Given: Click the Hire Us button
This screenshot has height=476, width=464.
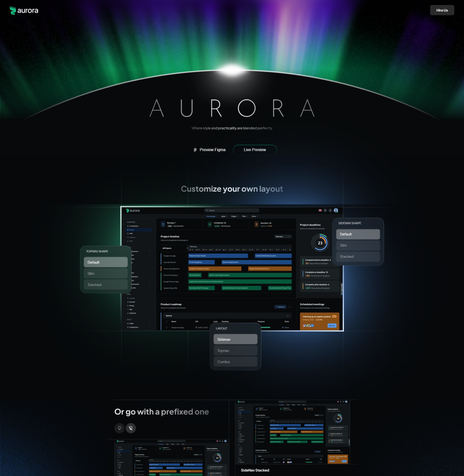Looking at the screenshot, I should tap(442, 10).
